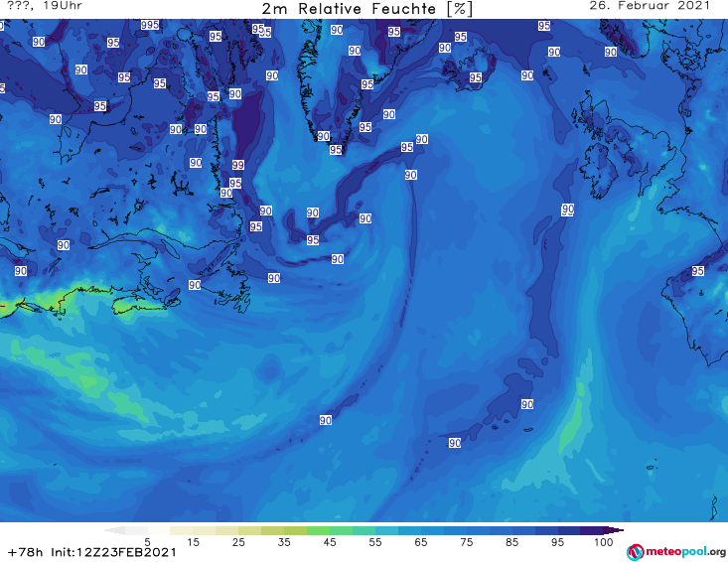728x562 pixels.
Task: Click the '65' tick label on color scale
Action: 421,542
